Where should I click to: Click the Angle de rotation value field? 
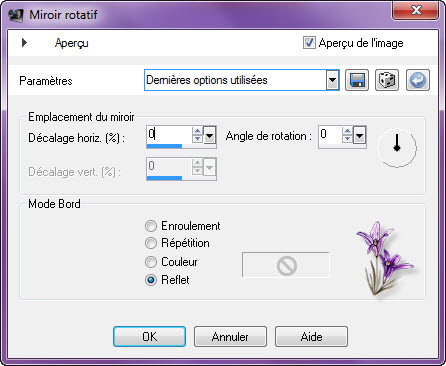[x=330, y=134]
